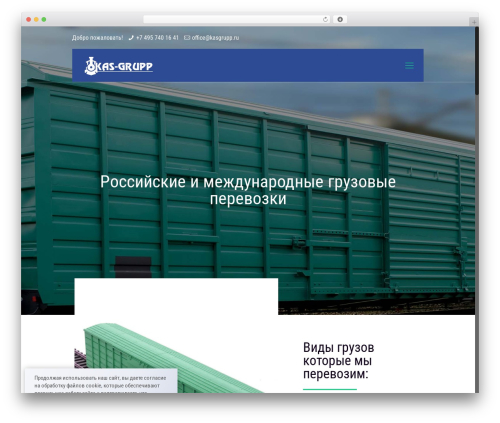Viewport: 500px width, 423px height.
Task: Click the Виды грузов которые мы перевозим heading
Action: [339, 361]
